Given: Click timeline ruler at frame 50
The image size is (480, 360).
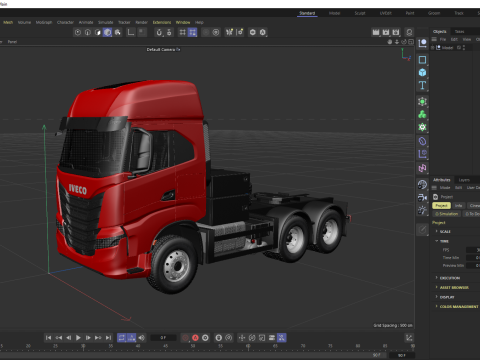Looking at the screenshot, I should point(193,347).
